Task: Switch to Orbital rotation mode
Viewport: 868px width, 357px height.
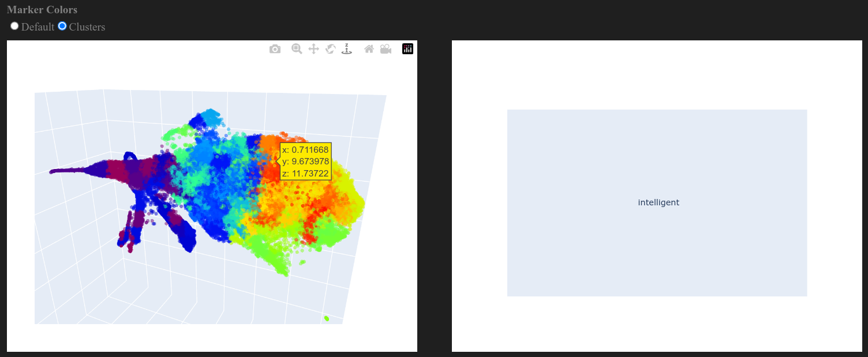Action: [x=330, y=49]
